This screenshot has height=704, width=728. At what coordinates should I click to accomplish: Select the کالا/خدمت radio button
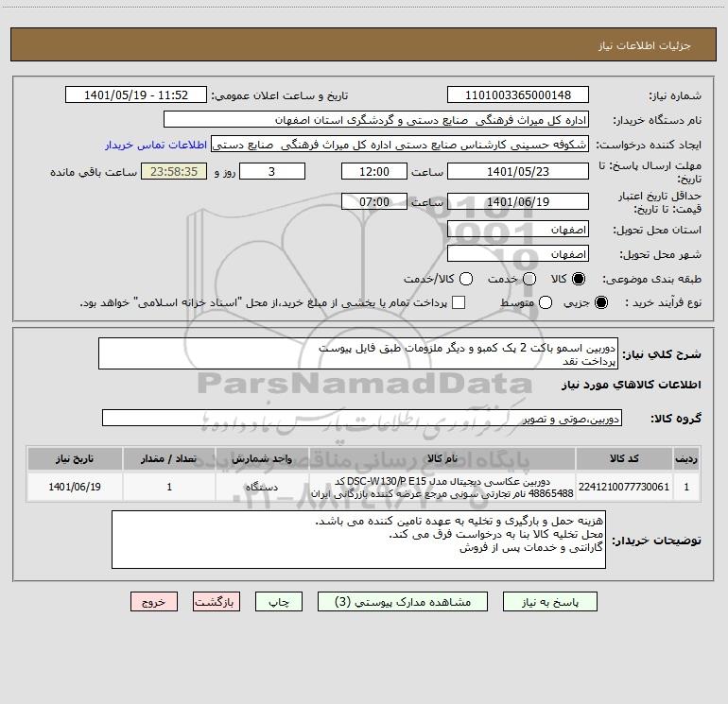(466, 279)
